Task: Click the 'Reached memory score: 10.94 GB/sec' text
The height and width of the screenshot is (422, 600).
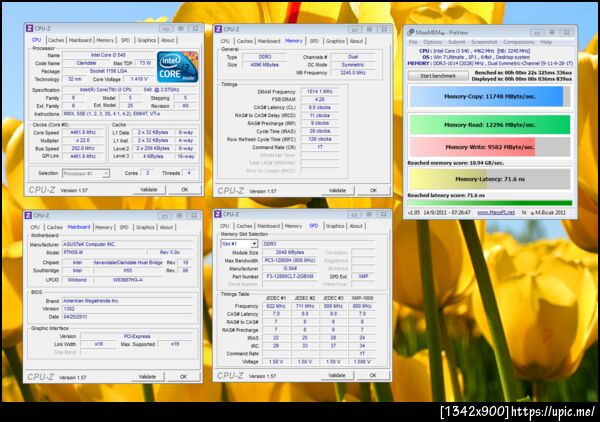Action: pos(456,163)
